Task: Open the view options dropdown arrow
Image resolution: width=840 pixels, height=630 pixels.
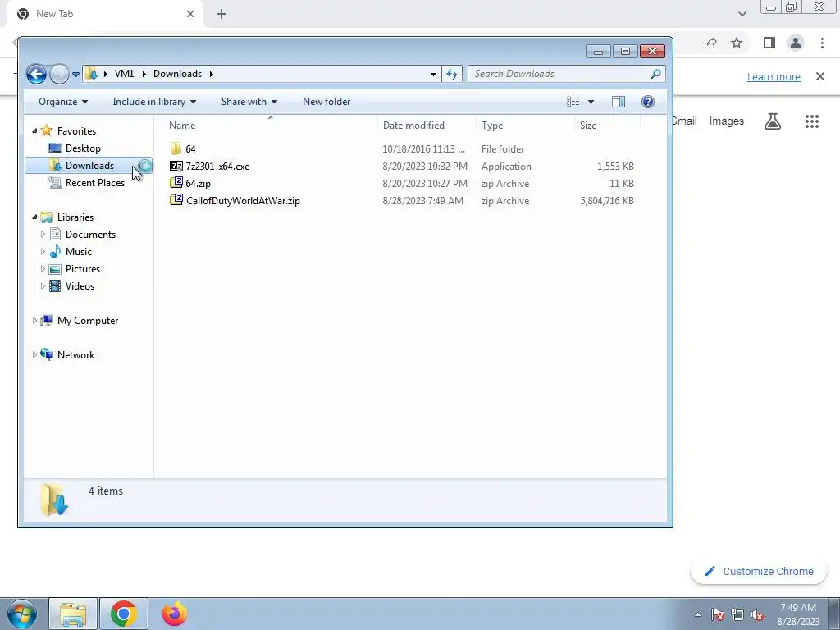Action: [591, 102]
